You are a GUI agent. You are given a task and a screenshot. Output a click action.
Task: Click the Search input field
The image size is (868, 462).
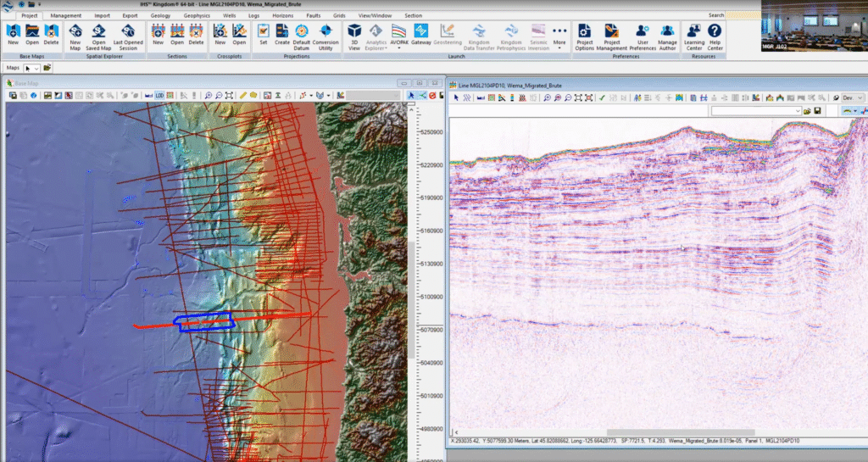click(x=742, y=15)
